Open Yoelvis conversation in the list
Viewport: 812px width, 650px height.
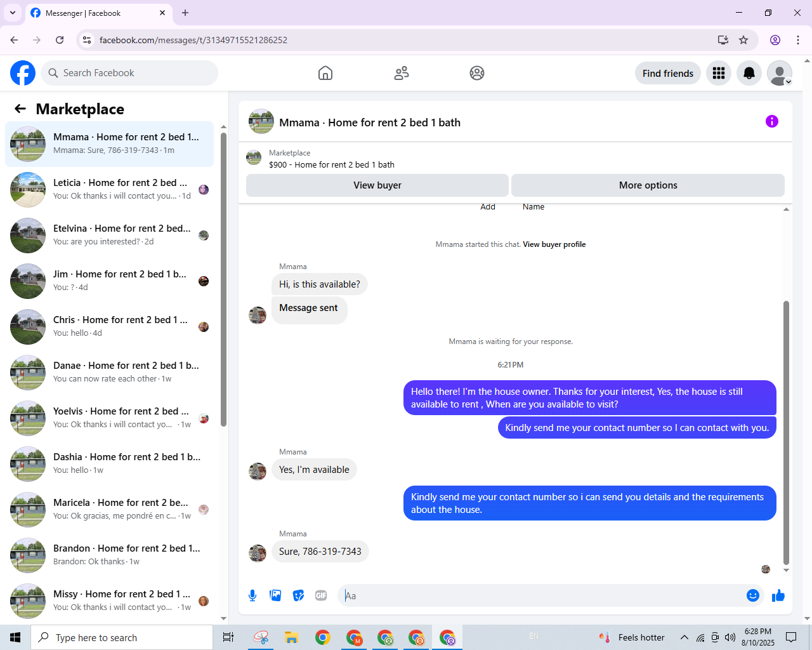coord(109,418)
